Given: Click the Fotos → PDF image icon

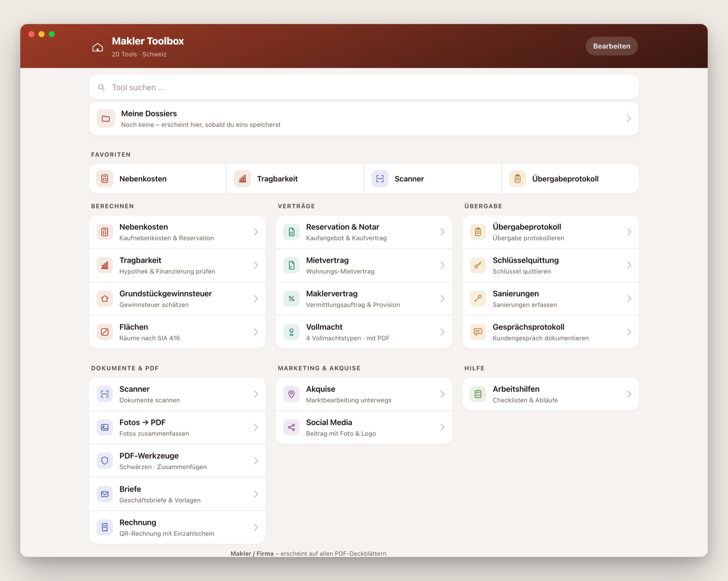Looking at the screenshot, I should coord(105,427).
